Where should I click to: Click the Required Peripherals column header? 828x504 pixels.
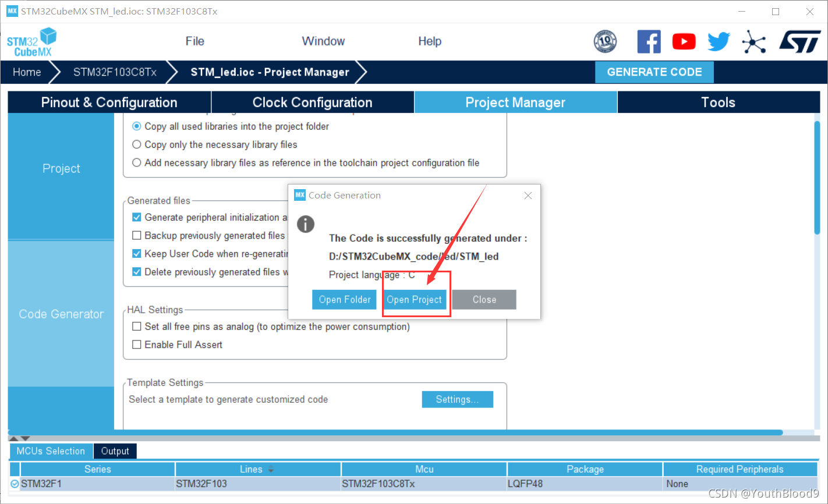click(x=740, y=469)
